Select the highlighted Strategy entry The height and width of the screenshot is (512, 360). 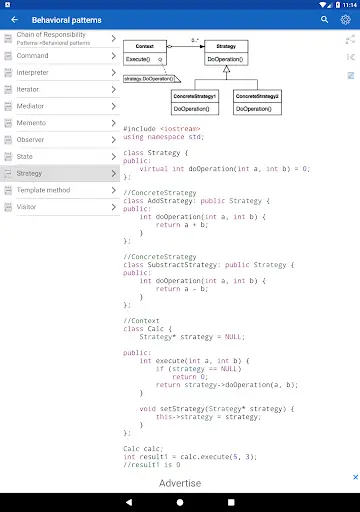(x=60, y=173)
